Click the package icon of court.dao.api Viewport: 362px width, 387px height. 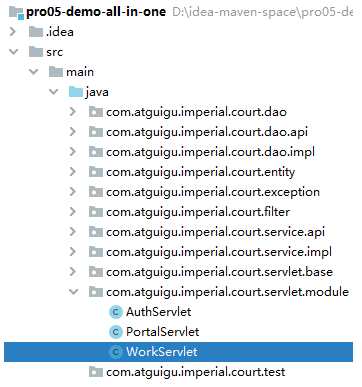tap(96, 132)
